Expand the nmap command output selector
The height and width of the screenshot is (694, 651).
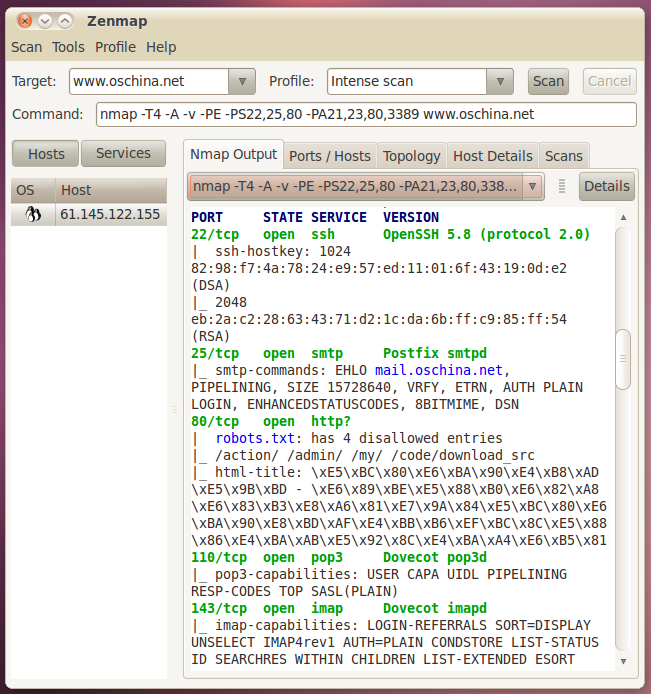click(532, 186)
